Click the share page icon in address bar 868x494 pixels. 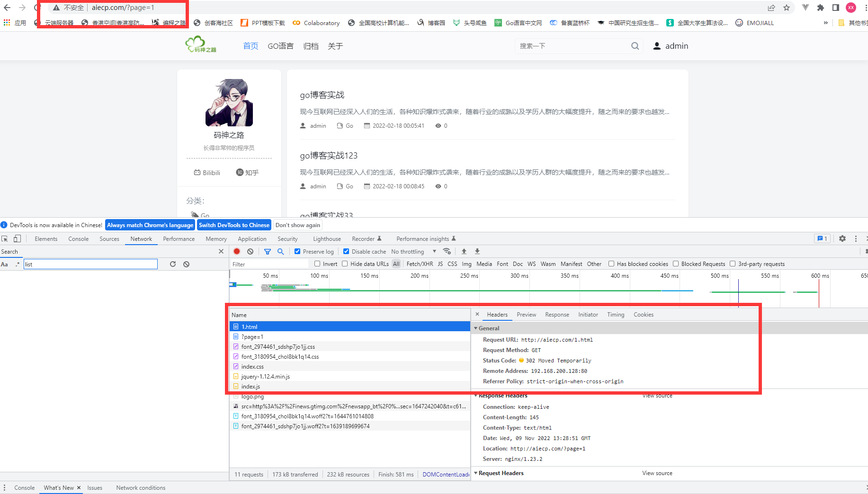click(771, 8)
